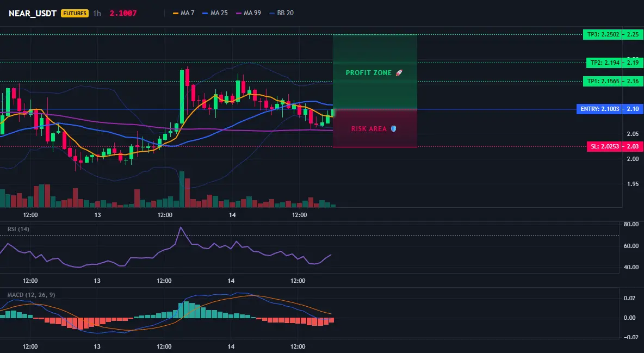Click the MACD 0.02 axis value
Image resolution: width=644 pixels, height=353 pixels.
click(x=630, y=299)
